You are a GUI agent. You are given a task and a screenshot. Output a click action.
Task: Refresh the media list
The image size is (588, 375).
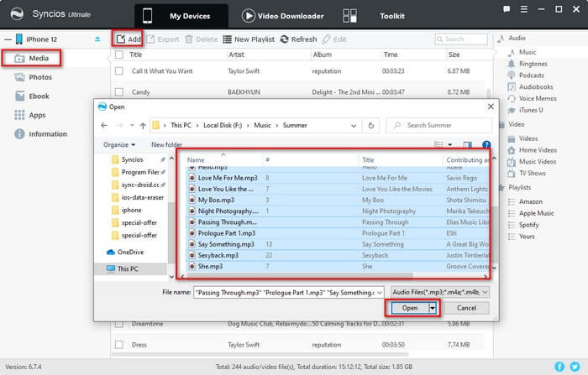pyautogui.click(x=298, y=39)
